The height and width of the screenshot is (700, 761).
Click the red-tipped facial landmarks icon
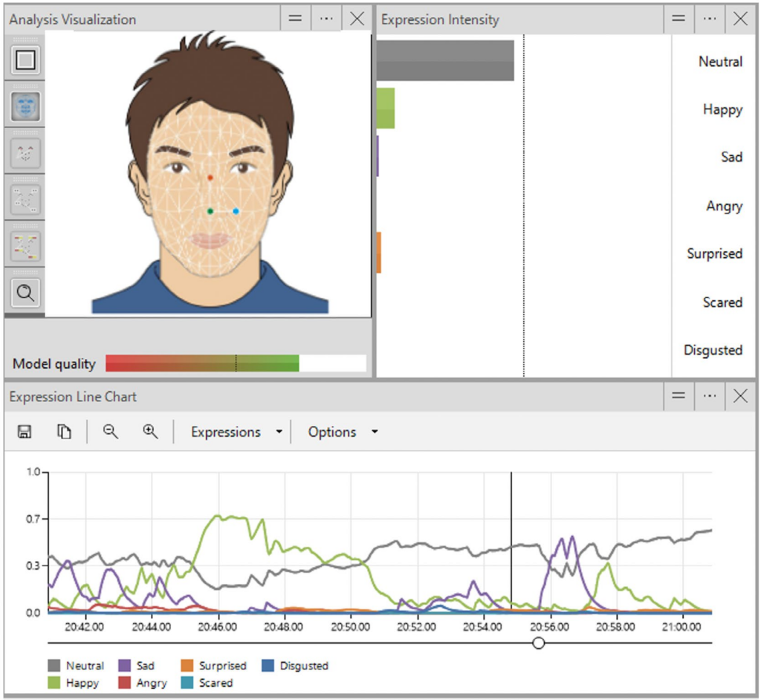(25, 154)
